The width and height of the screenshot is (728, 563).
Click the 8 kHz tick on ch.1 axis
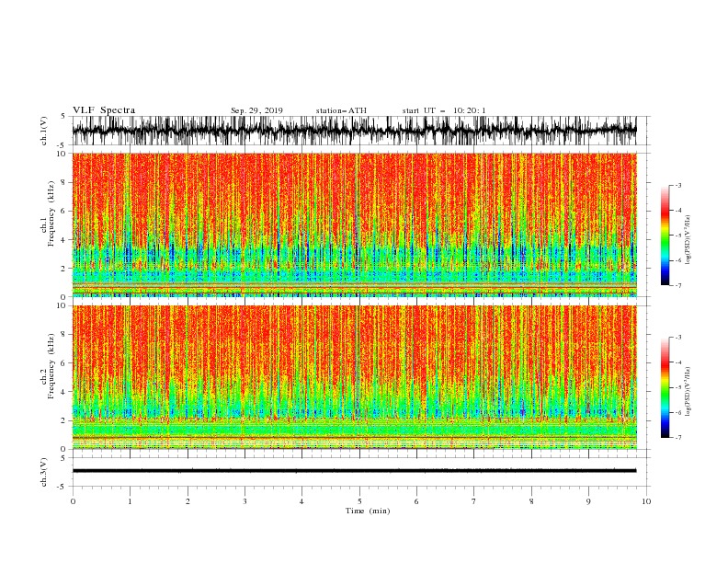pos(63,182)
